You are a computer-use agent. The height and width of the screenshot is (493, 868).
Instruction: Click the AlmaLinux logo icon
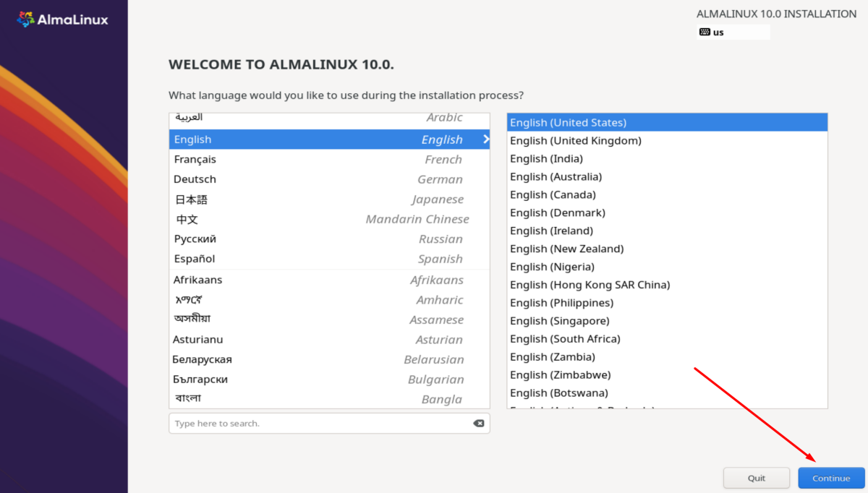(25, 20)
